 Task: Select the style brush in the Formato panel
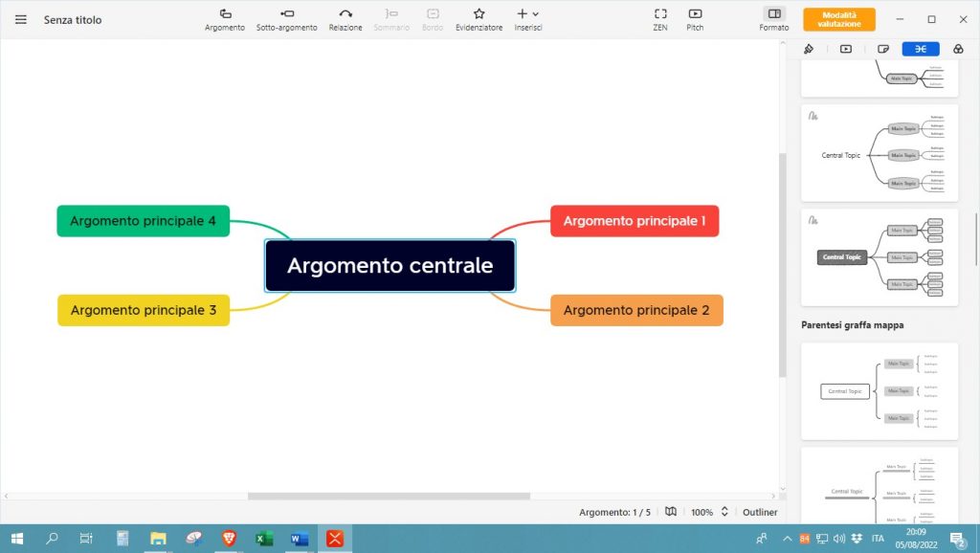pyautogui.click(x=809, y=49)
